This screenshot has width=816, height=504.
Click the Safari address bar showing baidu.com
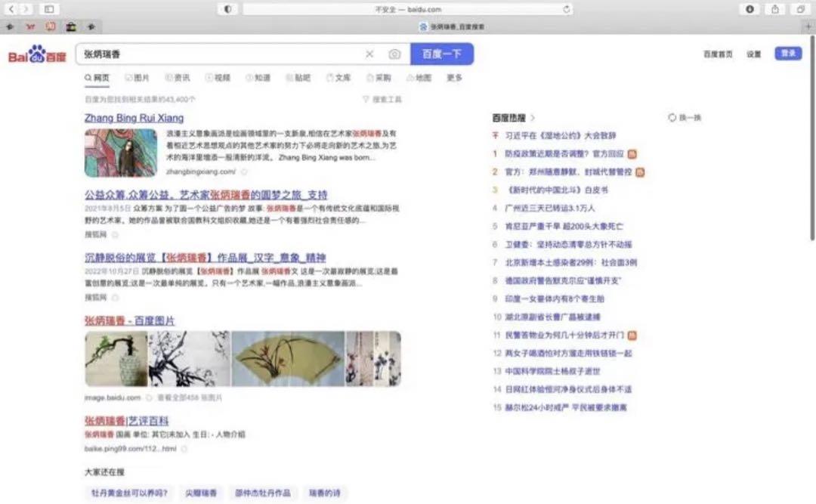(x=408, y=9)
